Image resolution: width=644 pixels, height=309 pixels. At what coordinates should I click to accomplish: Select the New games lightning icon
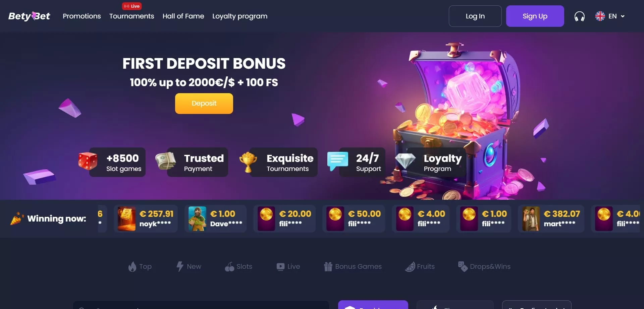pyautogui.click(x=180, y=266)
